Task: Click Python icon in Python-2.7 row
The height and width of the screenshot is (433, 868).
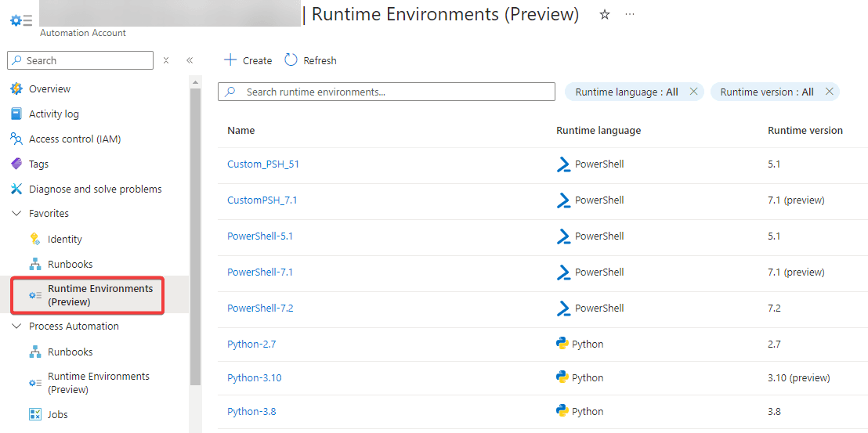Action: pos(562,344)
